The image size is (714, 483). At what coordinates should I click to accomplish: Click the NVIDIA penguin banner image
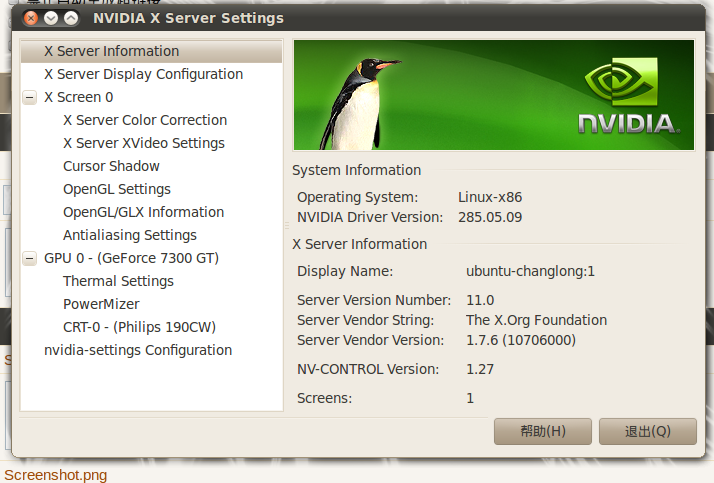point(493,95)
